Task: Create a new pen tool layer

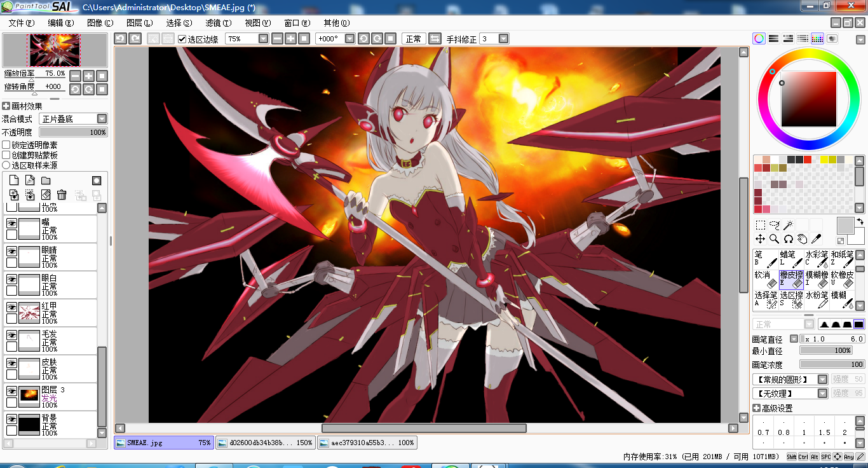Action: tap(30, 181)
